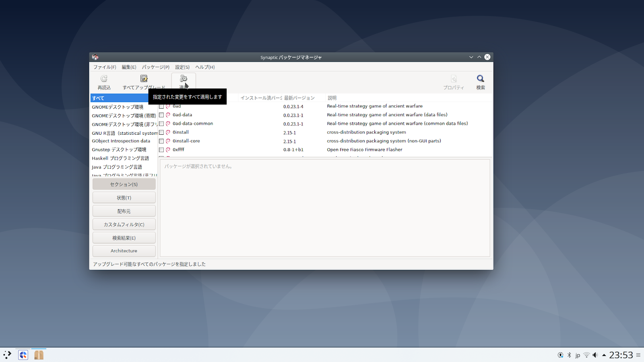Click the Synaptic package box taskbar icon
This screenshot has width=644, height=362.
click(x=39, y=355)
